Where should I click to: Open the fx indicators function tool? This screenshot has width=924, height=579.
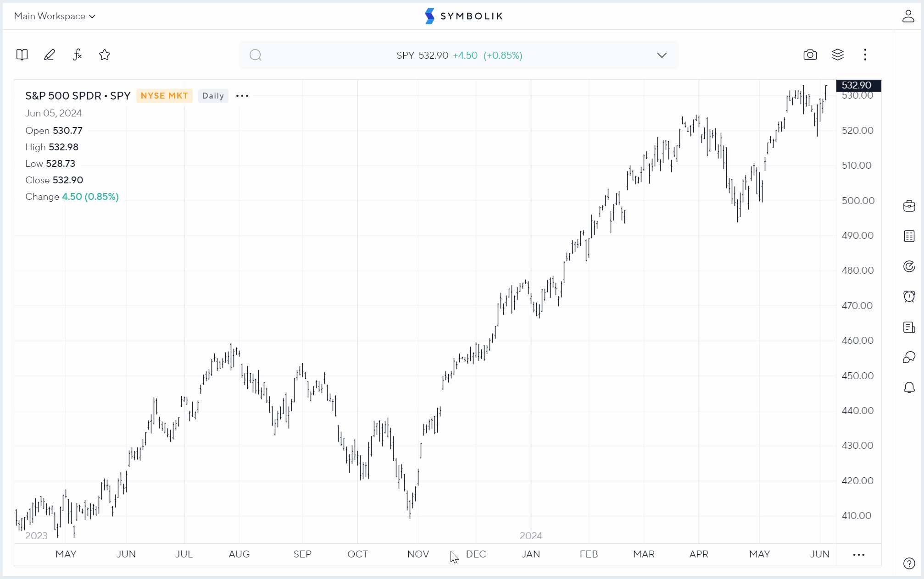tap(77, 55)
